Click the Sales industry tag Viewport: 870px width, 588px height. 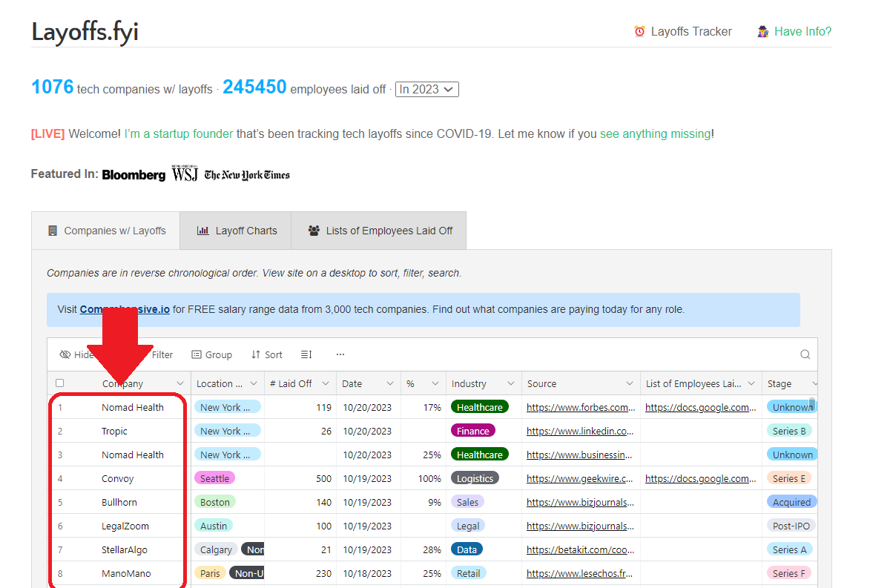468,502
